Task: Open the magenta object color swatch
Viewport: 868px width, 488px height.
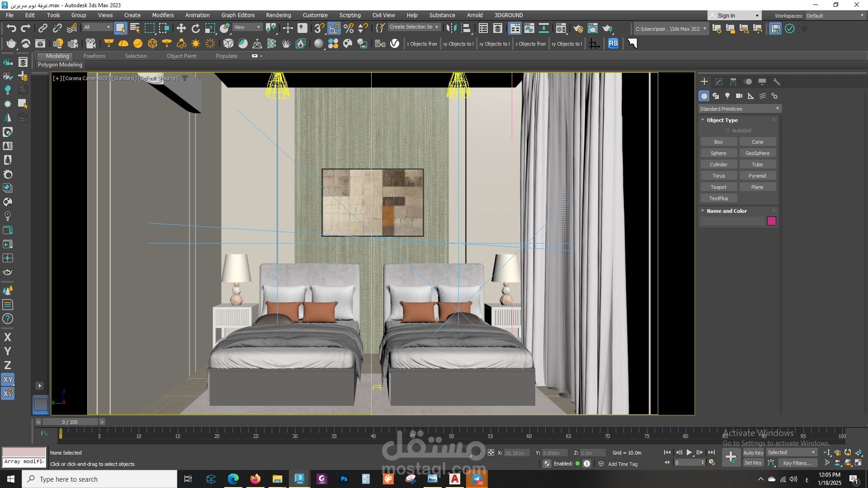Action: pyautogui.click(x=771, y=221)
